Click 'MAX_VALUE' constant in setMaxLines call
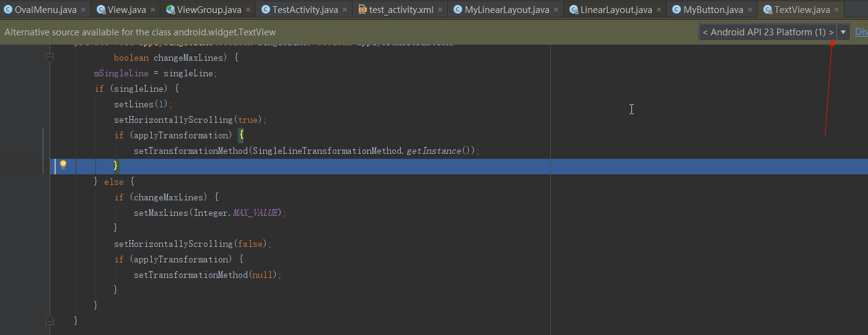 tap(255, 213)
